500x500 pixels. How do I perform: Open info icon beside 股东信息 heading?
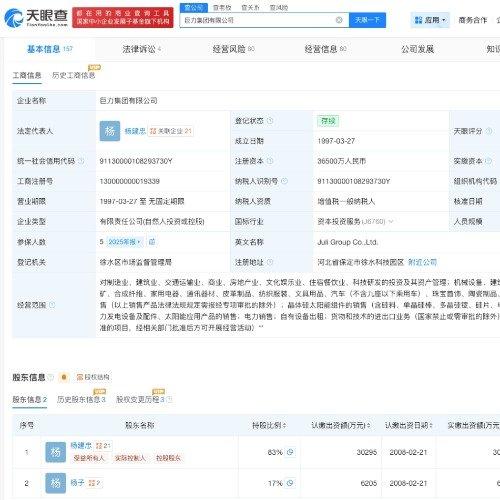51,377
